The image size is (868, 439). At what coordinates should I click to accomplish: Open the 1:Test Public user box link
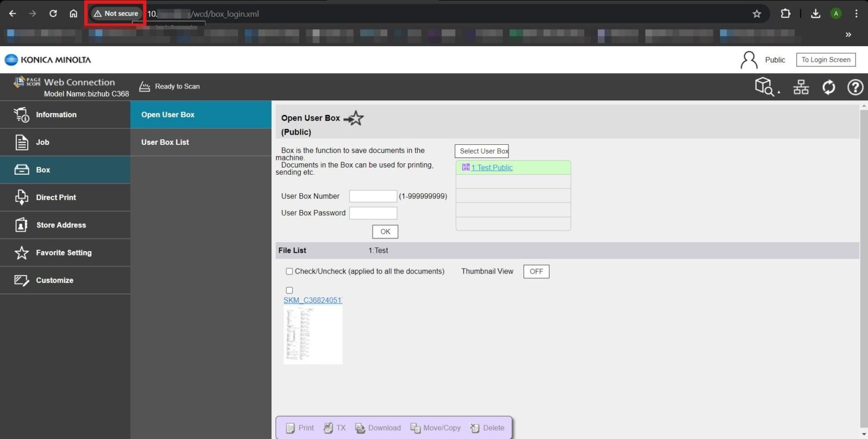[492, 168]
